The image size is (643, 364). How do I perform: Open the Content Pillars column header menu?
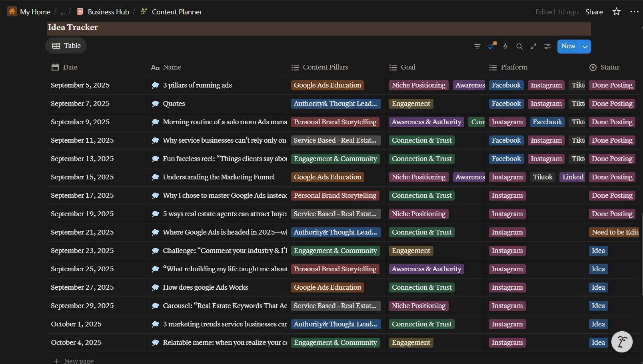click(x=325, y=67)
